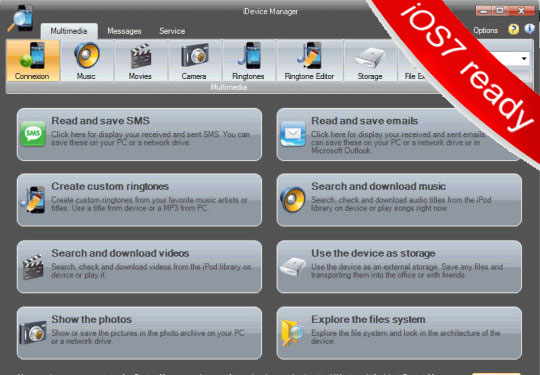Expand the dropdown arrow at toolbar right

coord(524,59)
